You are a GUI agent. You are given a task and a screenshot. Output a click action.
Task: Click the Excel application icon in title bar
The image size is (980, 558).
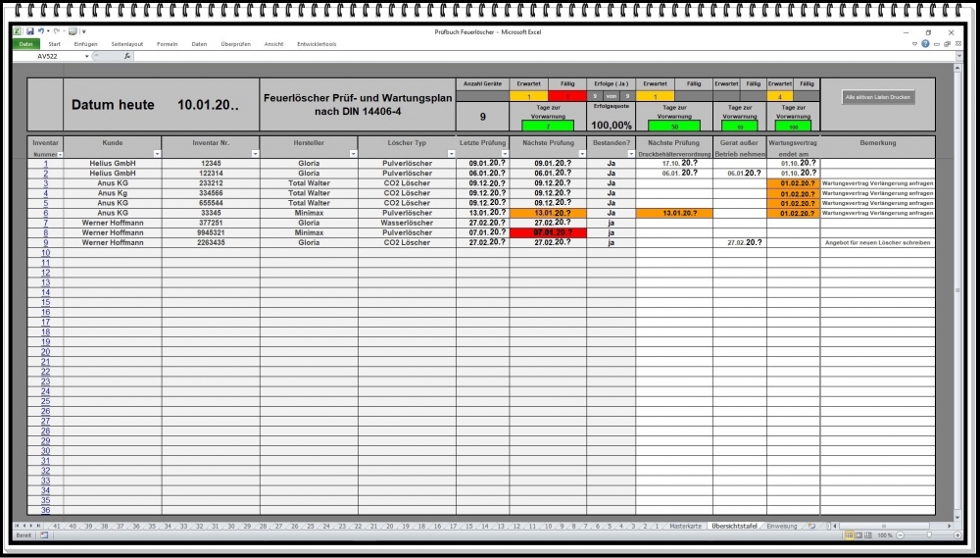18,31
